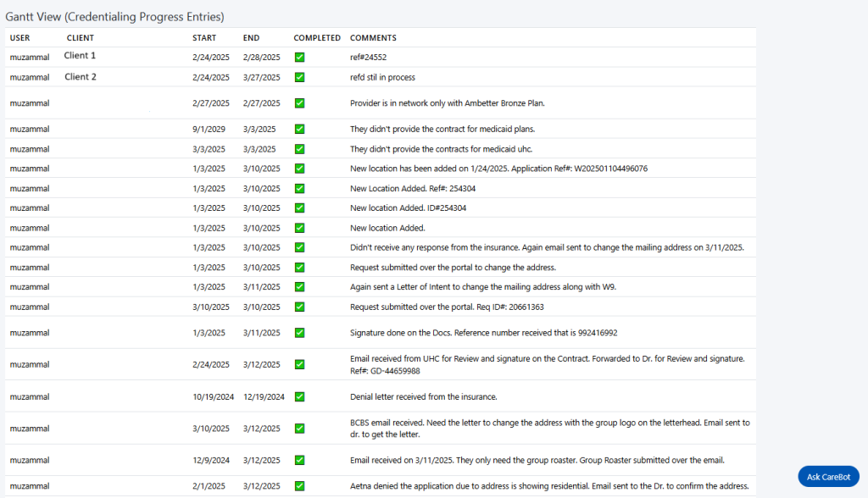Image resolution: width=868 pixels, height=498 pixels.
Task: Sort by the START column header
Action: tap(204, 37)
